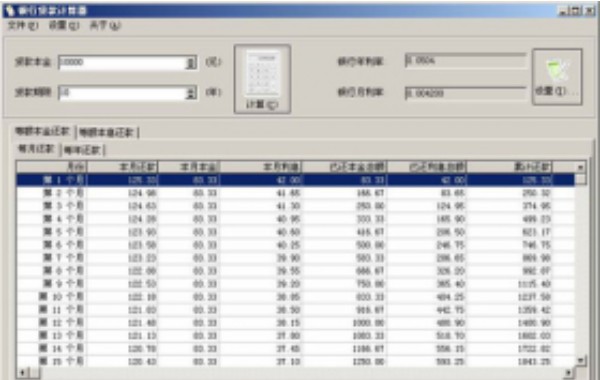The height and width of the screenshot is (380, 600).
Task: Click month 4 interest cell 40.95
Action: [289, 219]
